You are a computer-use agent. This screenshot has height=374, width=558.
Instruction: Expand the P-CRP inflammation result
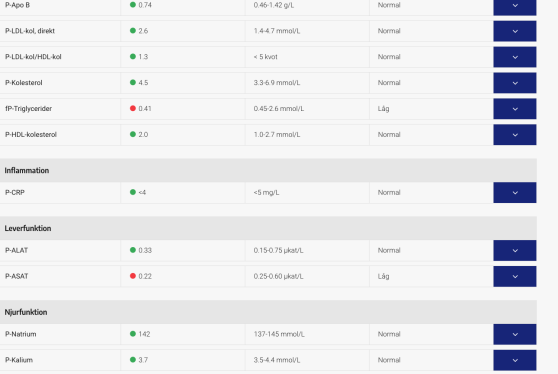click(515, 193)
